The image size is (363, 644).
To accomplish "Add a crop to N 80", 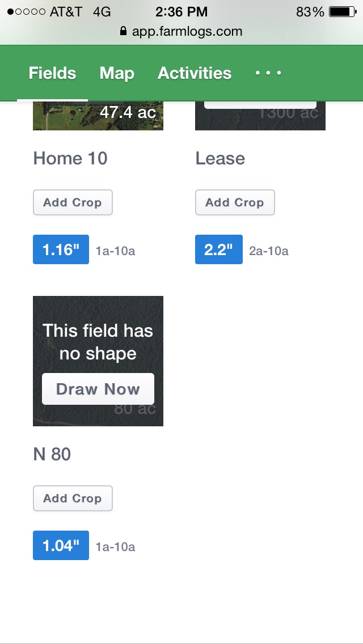I will [x=73, y=498].
